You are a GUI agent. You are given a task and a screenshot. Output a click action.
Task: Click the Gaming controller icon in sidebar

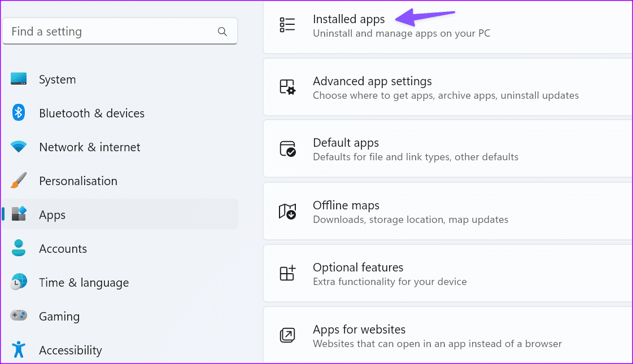(x=19, y=316)
